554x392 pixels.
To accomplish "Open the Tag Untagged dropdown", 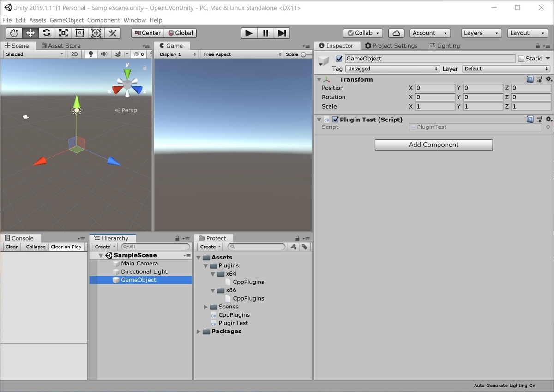I will [x=392, y=69].
